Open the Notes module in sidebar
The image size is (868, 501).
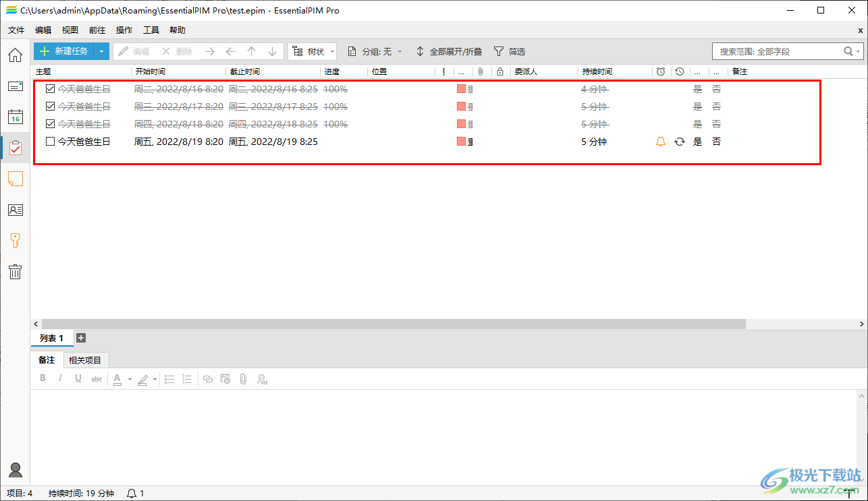(x=15, y=179)
